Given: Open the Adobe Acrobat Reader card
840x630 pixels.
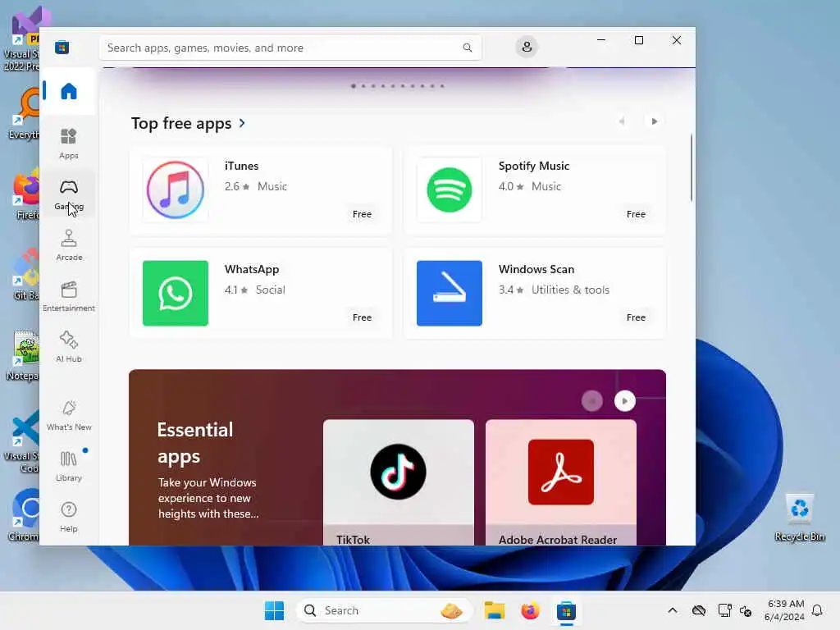Looking at the screenshot, I should tap(560, 482).
